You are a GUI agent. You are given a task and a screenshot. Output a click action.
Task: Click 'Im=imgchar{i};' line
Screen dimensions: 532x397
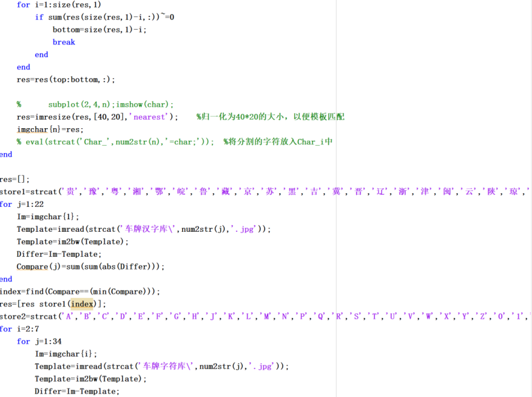point(66,354)
